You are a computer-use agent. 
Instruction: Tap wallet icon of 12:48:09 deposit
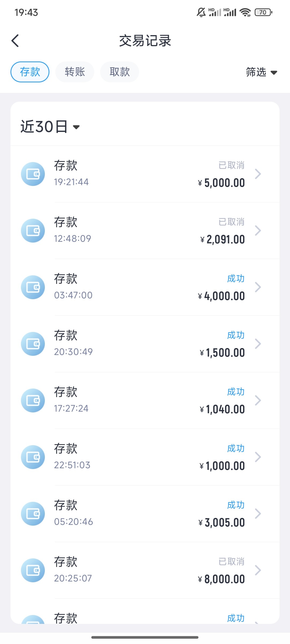coord(33,230)
